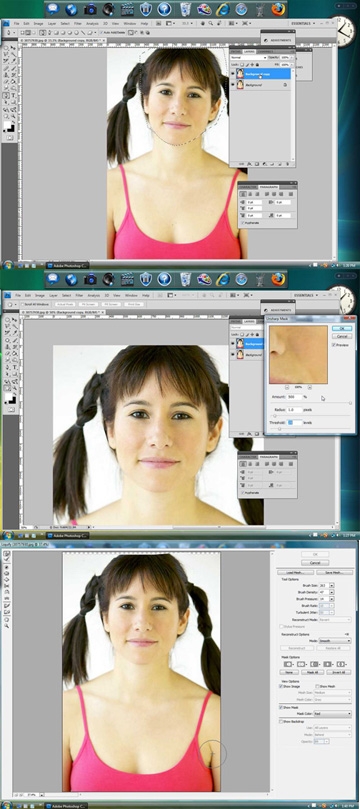Click the camera icon in the uppermost dock

(90, 9)
